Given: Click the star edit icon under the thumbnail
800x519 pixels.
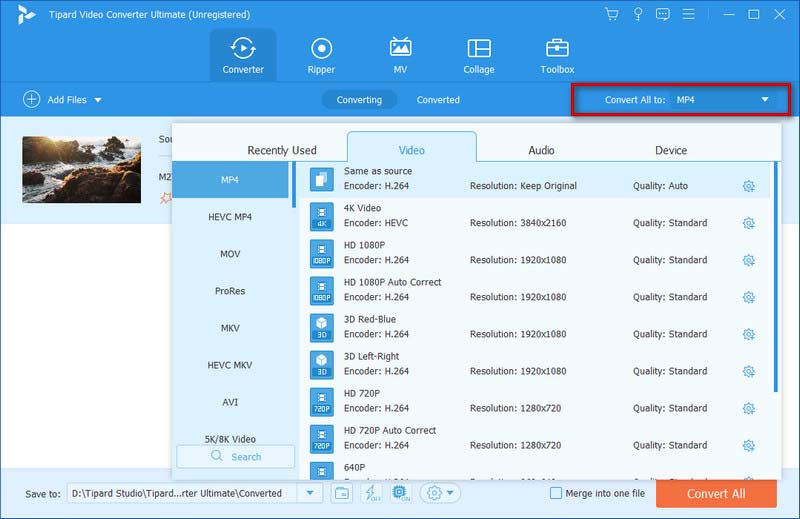Looking at the screenshot, I should coord(166,198).
